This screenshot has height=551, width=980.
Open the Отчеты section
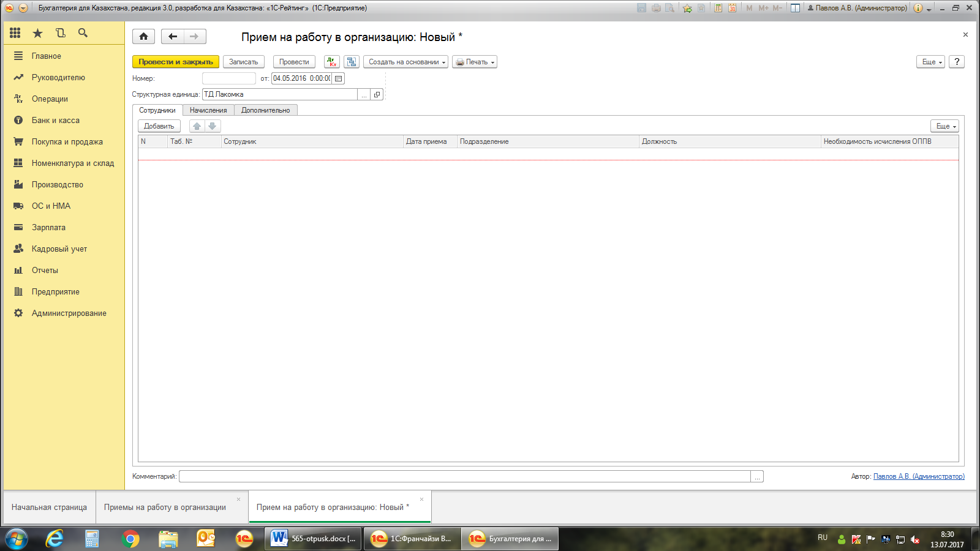(64, 270)
